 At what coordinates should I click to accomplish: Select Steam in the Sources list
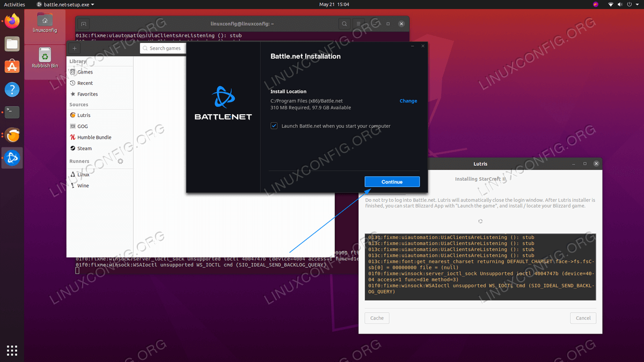point(84,149)
